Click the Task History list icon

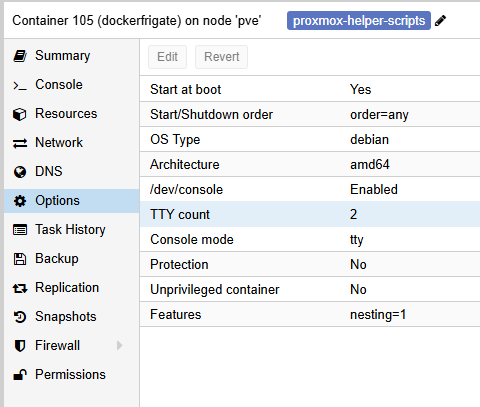(x=20, y=230)
